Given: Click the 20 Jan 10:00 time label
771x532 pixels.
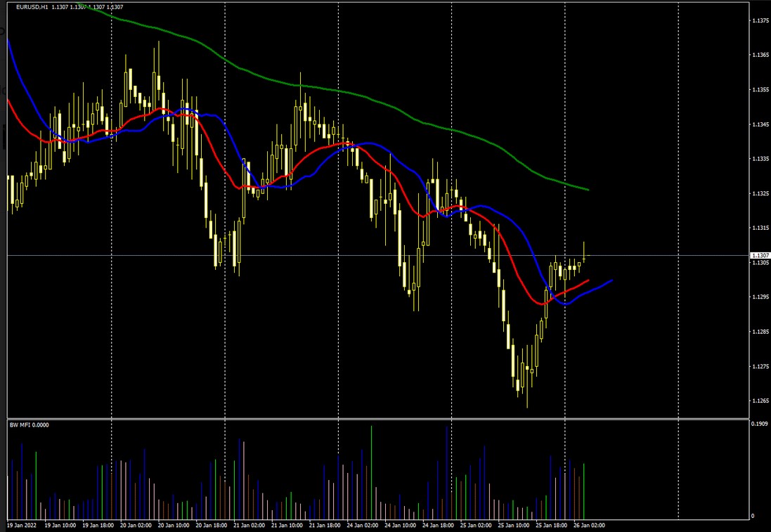Looking at the screenshot, I should tap(174, 525).
